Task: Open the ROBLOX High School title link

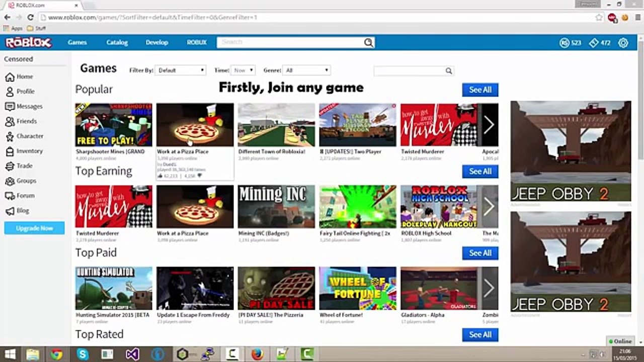Action: (426, 233)
